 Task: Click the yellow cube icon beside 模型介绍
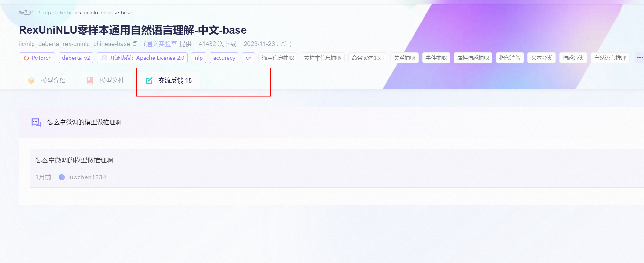tap(31, 80)
